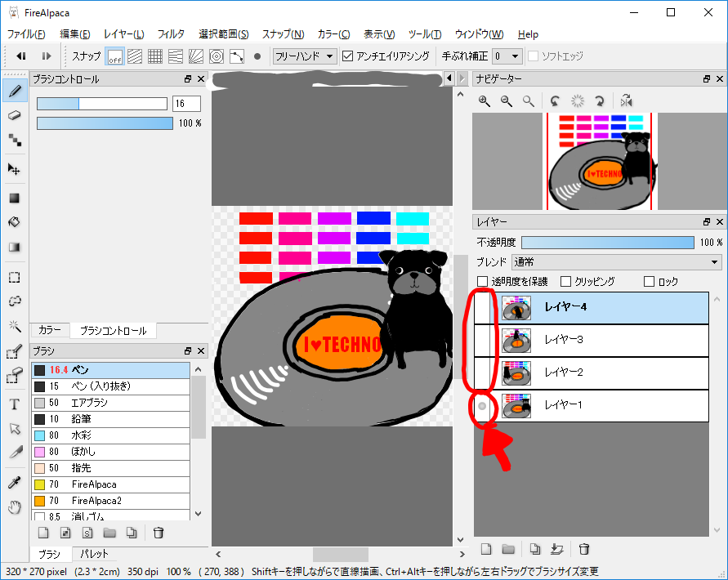Show レイヤー3 using its visibility box

482,341
